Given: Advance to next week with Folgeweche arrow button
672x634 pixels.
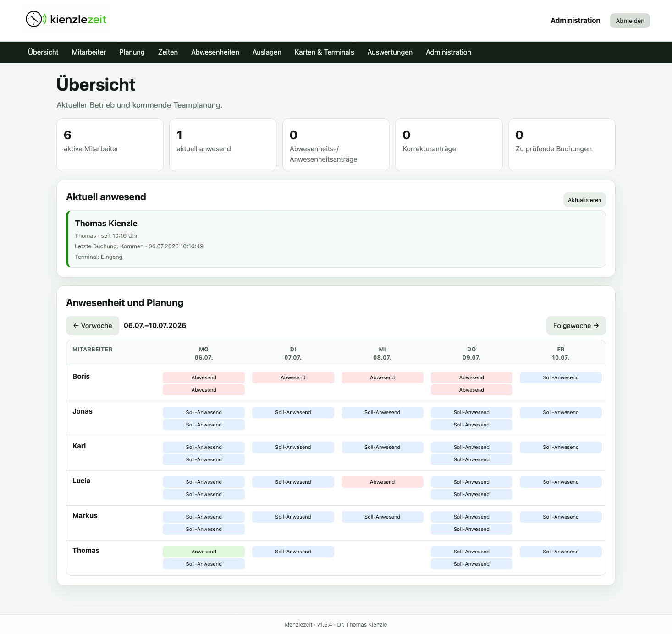Looking at the screenshot, I should [x=576, y=326].
